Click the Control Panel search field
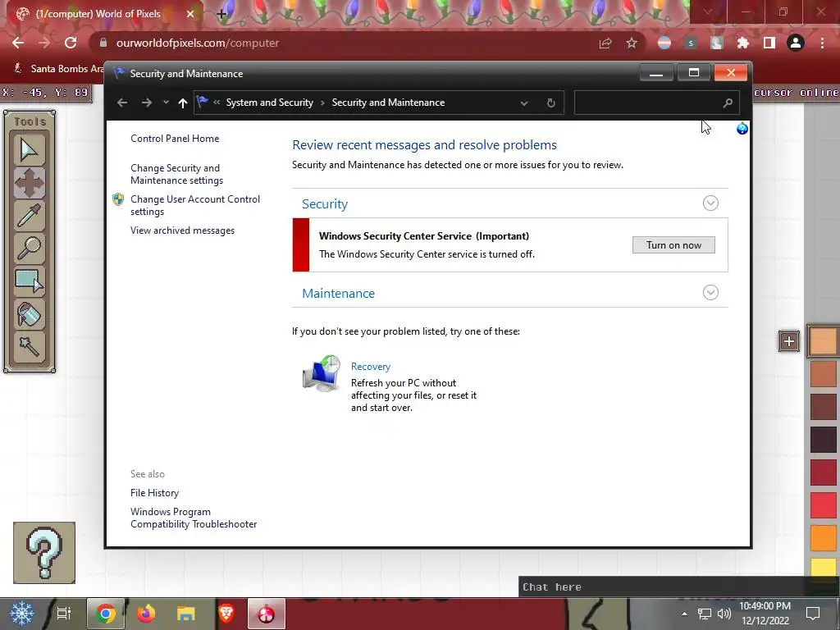 [x=656, y=103]
